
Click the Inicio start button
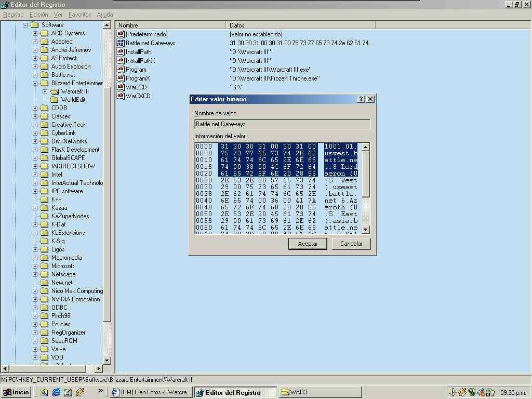(x=16, y=392)
